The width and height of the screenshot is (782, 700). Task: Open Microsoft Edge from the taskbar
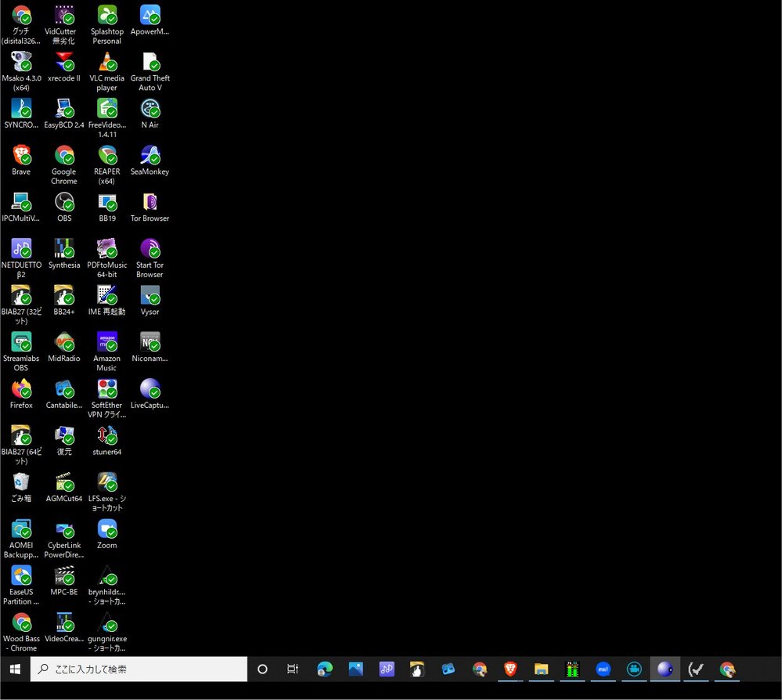pos(325,669)
